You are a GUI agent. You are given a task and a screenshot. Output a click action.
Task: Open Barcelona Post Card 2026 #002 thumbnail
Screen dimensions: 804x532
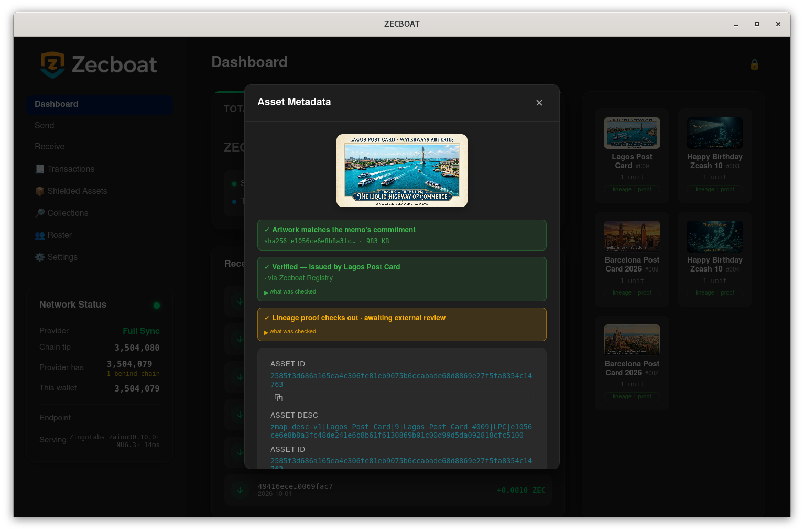coord(632,340)
